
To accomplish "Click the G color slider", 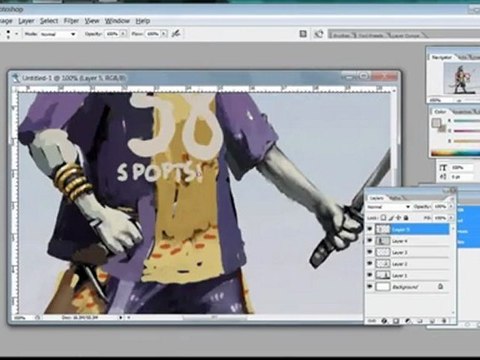I will click(x=467, y=131).
